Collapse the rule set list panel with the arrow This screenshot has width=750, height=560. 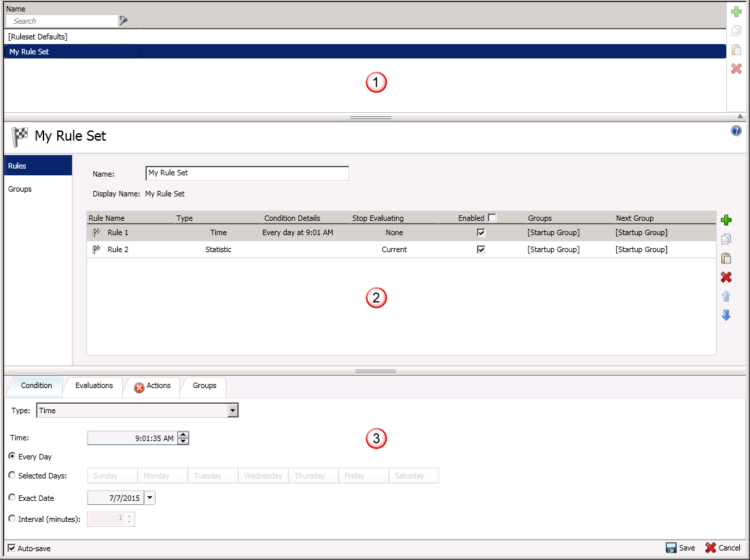coord(740,116)
